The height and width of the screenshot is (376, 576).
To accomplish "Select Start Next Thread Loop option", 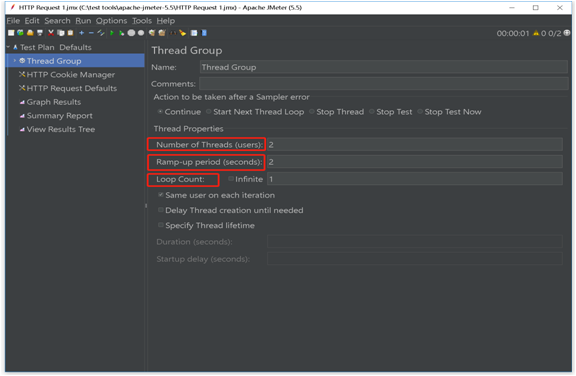I will (x=209, y=111).
